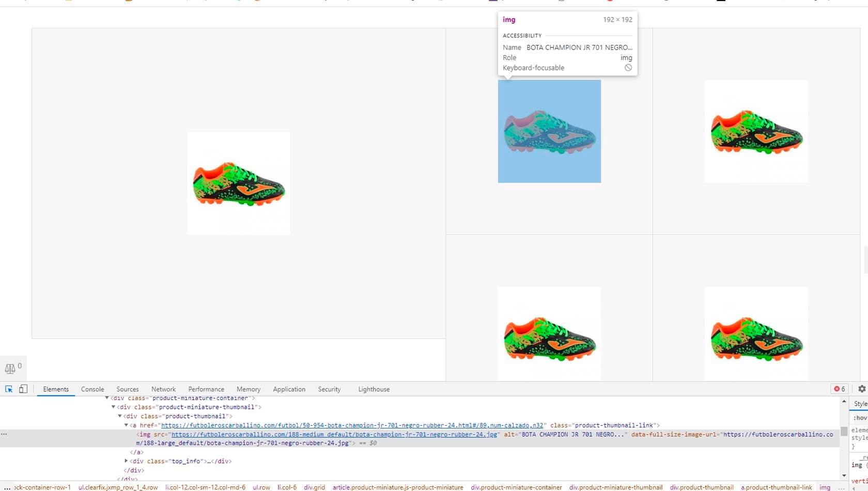Expand the top_info div node
This screenshot has width=868, height=491.
pyautogui.click(x=126, y=461)
